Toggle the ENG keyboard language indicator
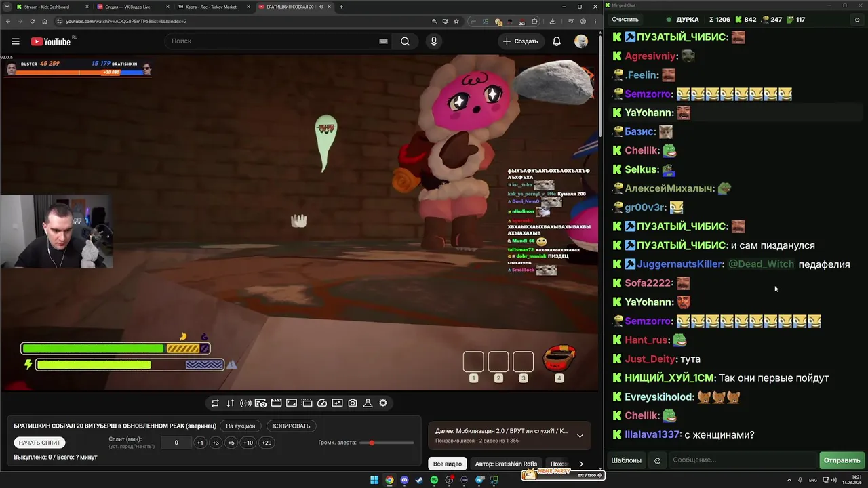The width and height of the screenshot is (868, 488). [814, 481]
